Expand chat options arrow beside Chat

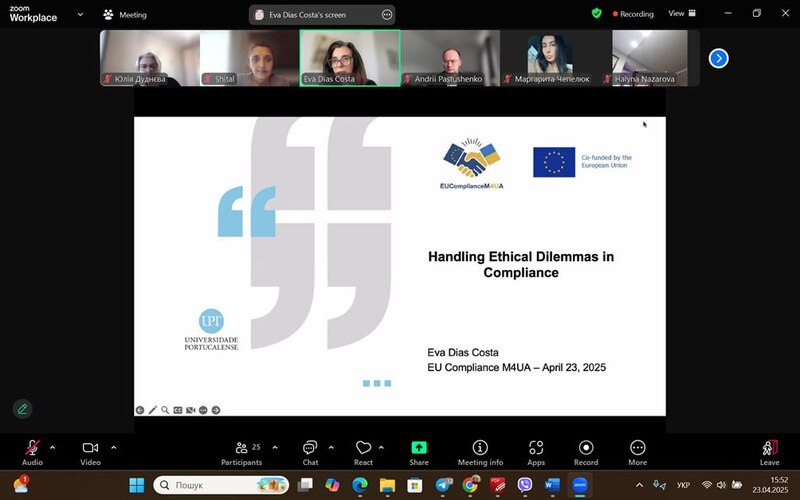click(331, 448)
